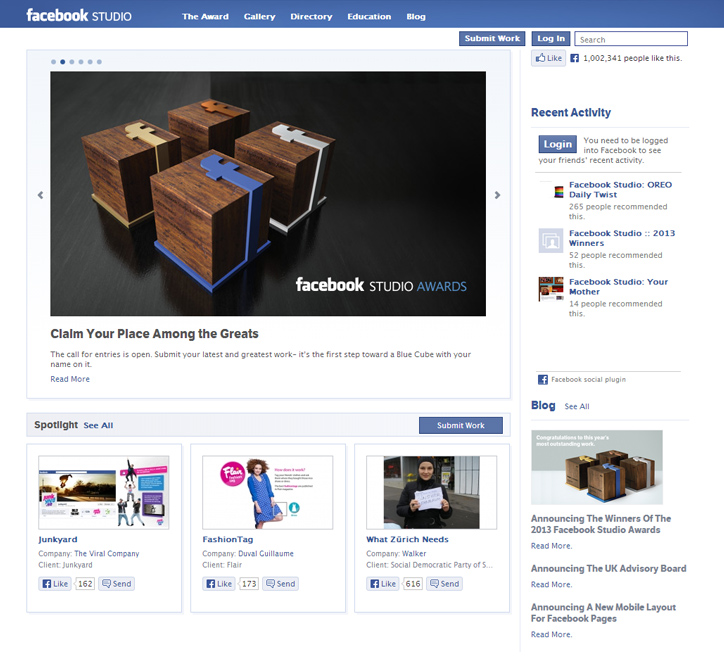Open the Education section
724x660 pixels.
(369, 17)
